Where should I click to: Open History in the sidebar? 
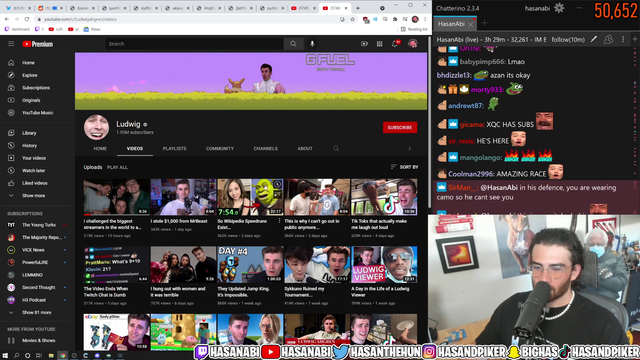(x=29, y=146)
